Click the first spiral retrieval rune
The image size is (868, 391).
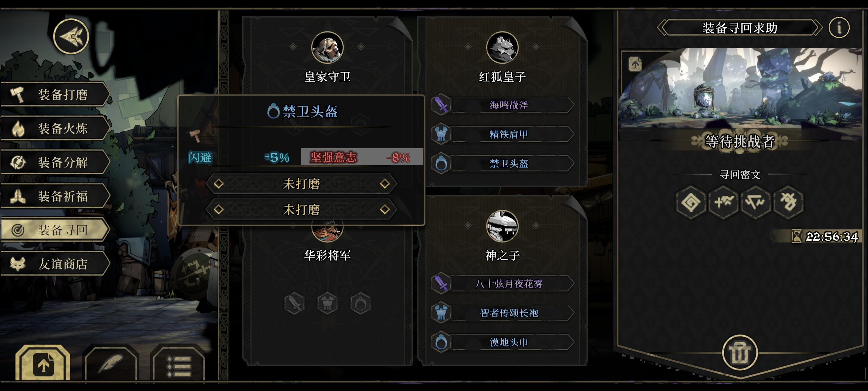pos(691,202)
